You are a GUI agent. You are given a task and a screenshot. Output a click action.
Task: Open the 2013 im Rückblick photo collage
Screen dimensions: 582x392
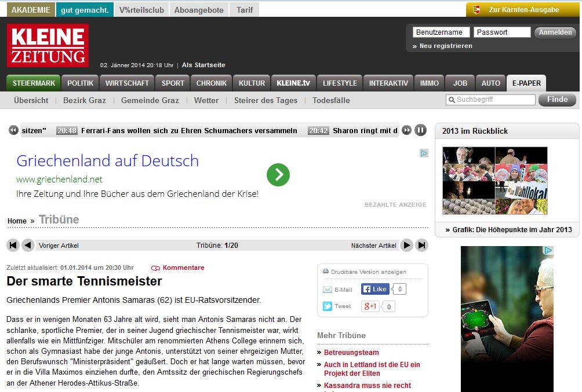point(494,181)
